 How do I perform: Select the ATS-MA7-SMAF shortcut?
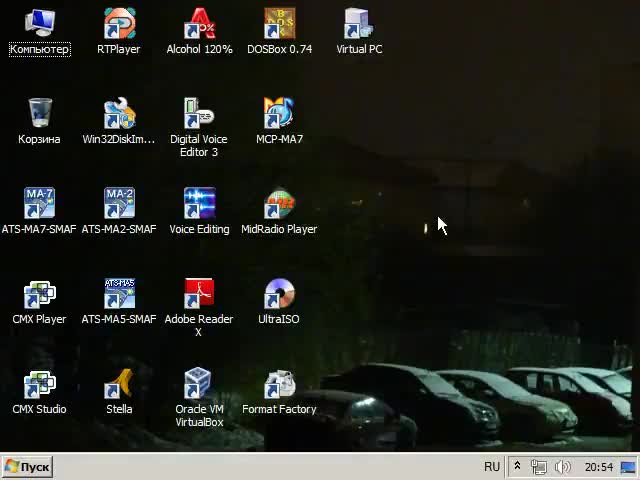click(39, 205)
